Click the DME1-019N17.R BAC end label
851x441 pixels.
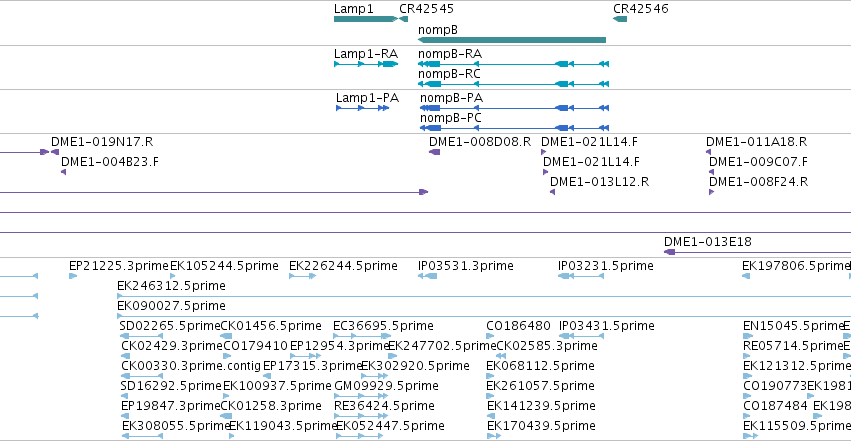[x=102, y=142]
